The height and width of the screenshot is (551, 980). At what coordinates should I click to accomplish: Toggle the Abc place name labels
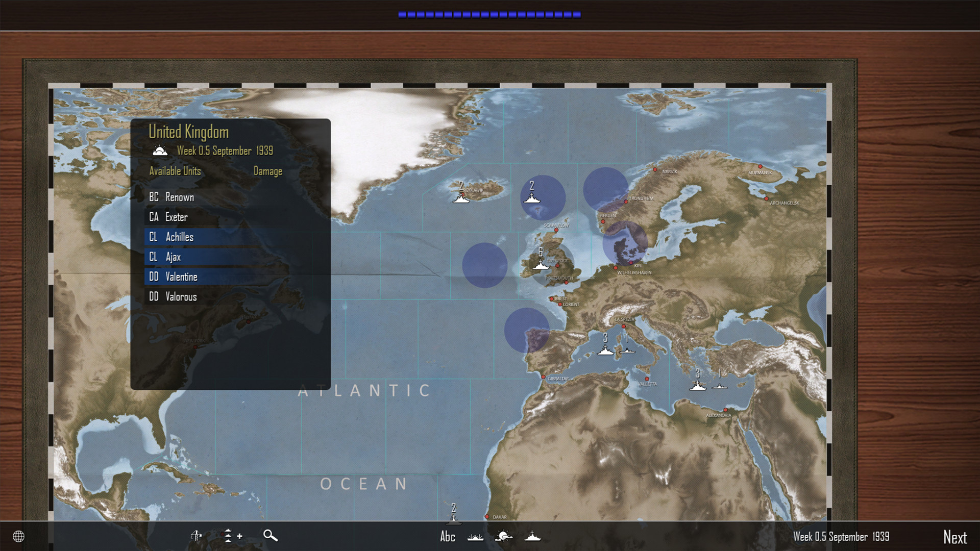[448, 536]
